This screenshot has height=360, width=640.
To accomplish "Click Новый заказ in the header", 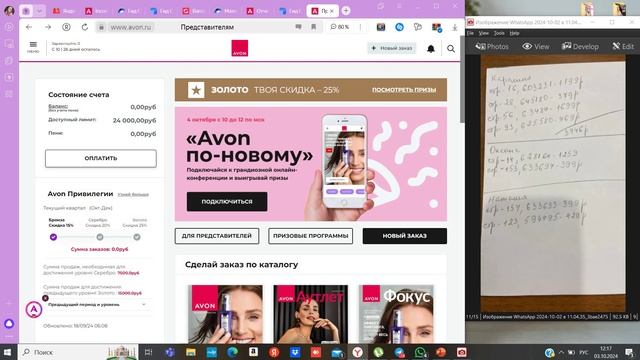I will point(391,48).
